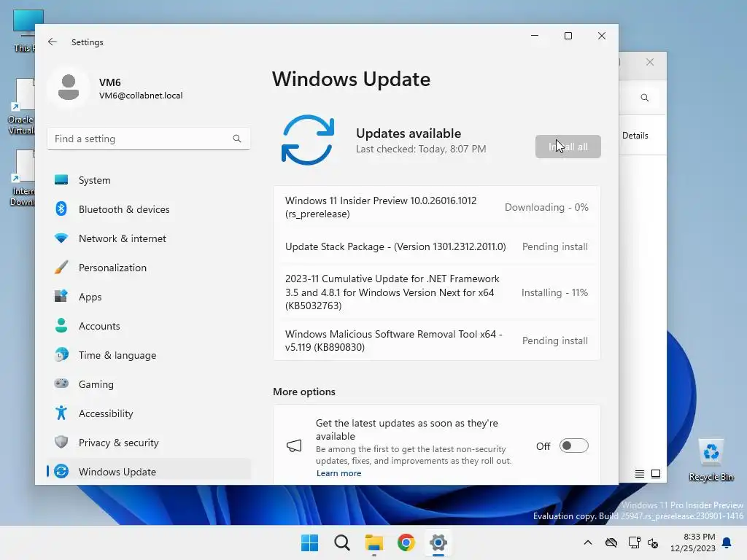Click the network status tray icon
747x560 pixels.
pyautogui.click(x=634, y=542)
